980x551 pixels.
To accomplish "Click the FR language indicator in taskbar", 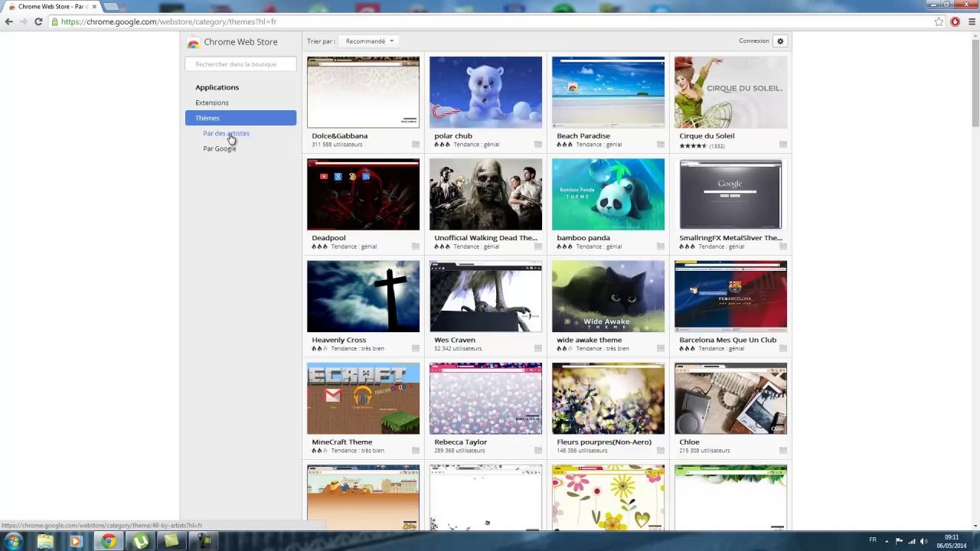I will tap(872, 540).
